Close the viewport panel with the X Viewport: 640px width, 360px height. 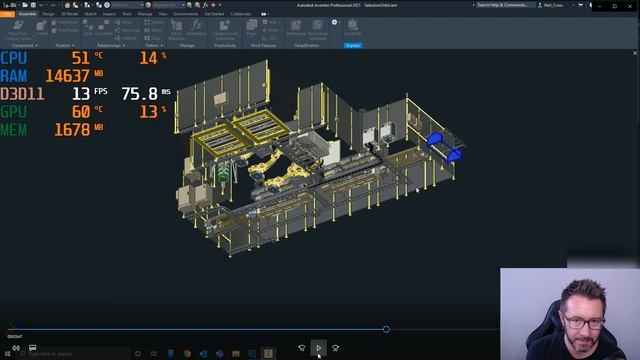point(635,53)
